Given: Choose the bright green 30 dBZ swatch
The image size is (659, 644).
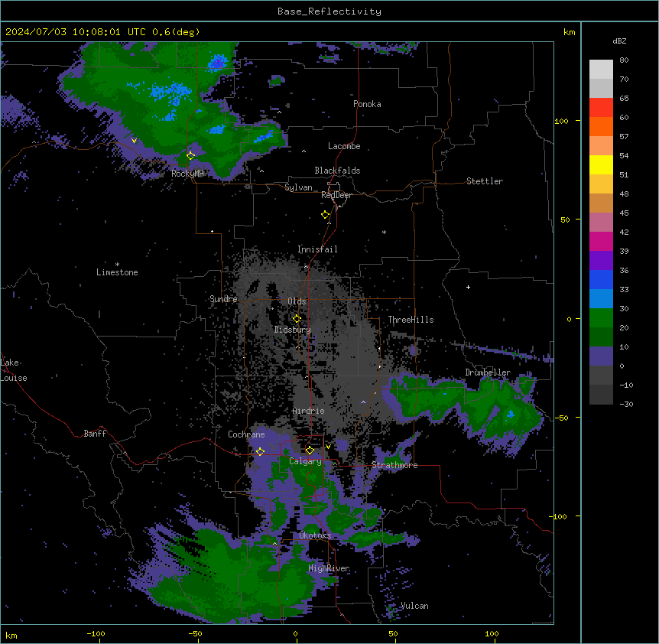Looking at the screenshot, I should (601, 318).
